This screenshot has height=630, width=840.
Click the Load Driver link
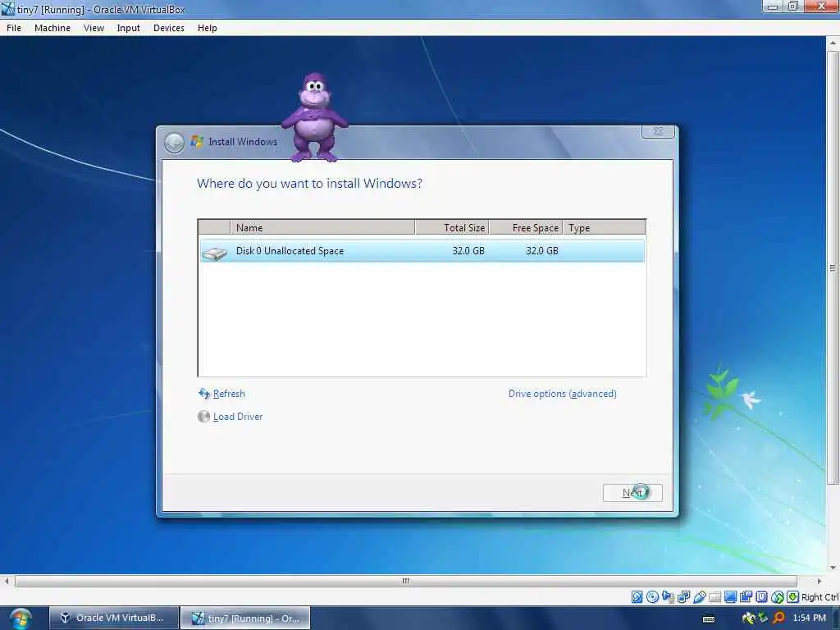(238, 416)
